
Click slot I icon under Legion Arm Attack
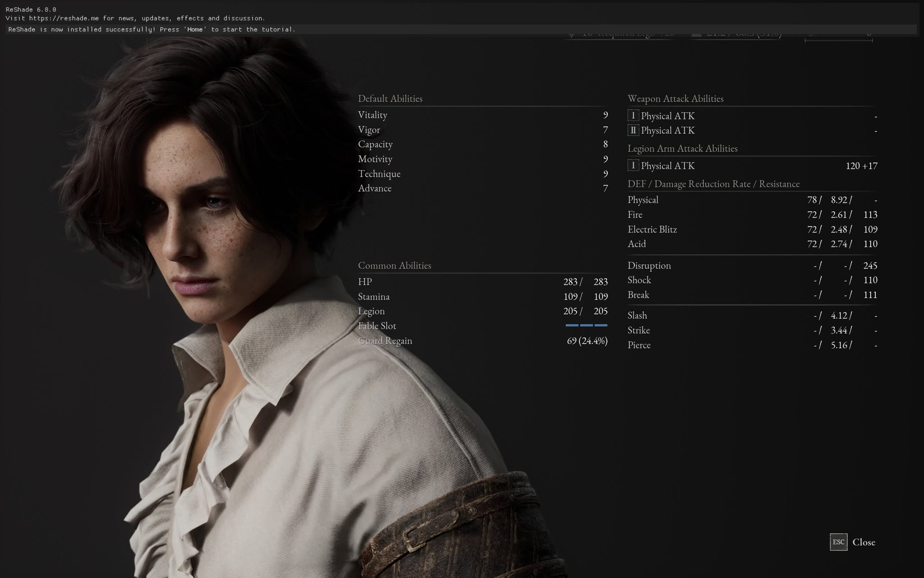click(633, 165)
